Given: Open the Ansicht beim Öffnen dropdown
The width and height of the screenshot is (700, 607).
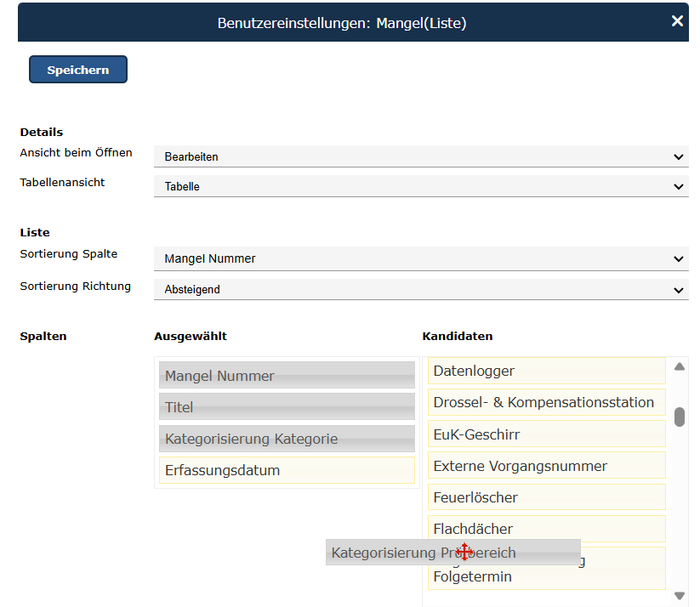Looking at the screenshot, I should coord(421,156).
